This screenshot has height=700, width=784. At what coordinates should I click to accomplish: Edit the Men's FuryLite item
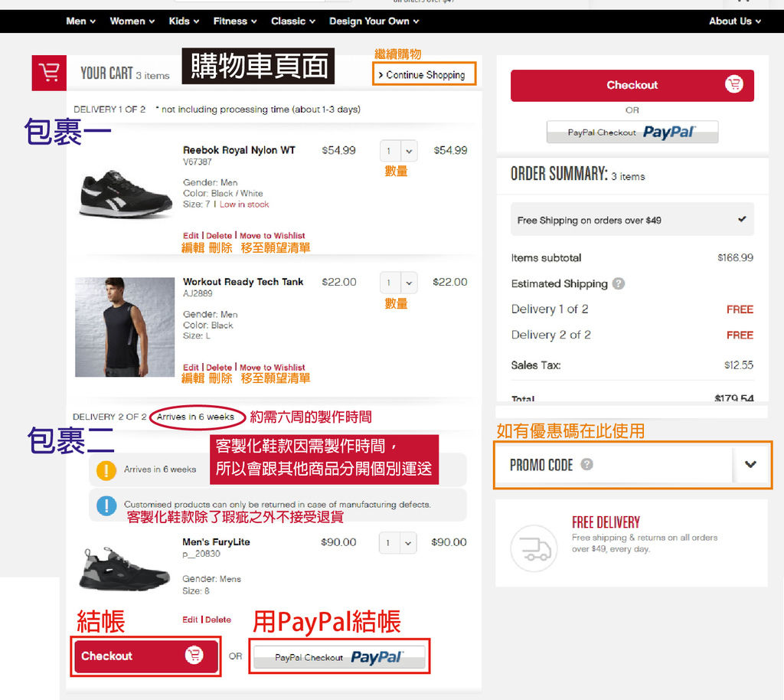coord(190,620)
